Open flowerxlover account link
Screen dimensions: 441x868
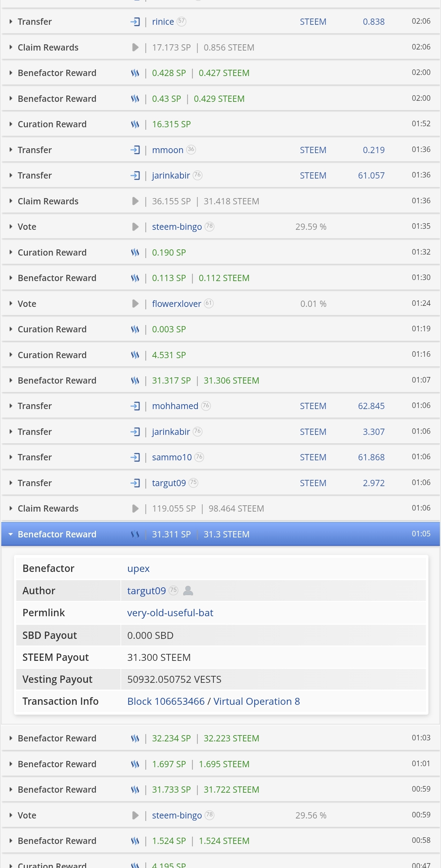177,304
